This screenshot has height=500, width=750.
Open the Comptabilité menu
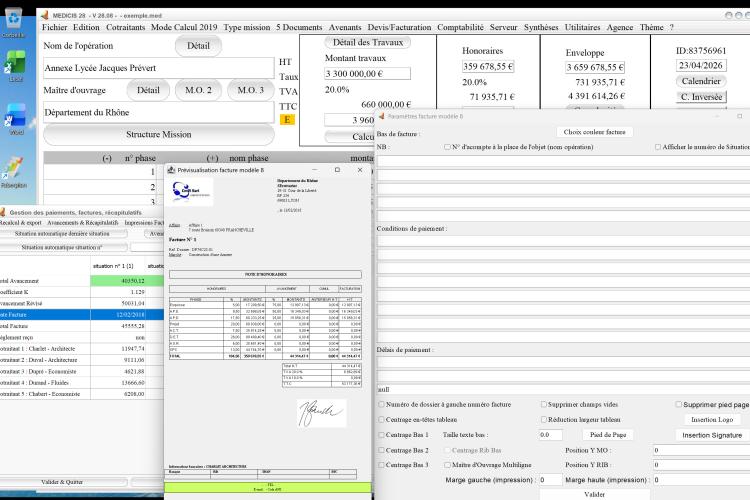460,27
